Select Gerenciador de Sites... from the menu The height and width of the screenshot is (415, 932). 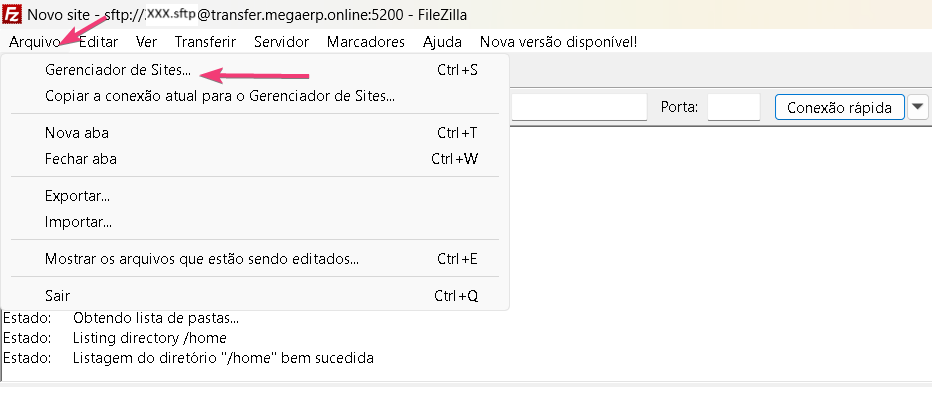click(118, 71)
